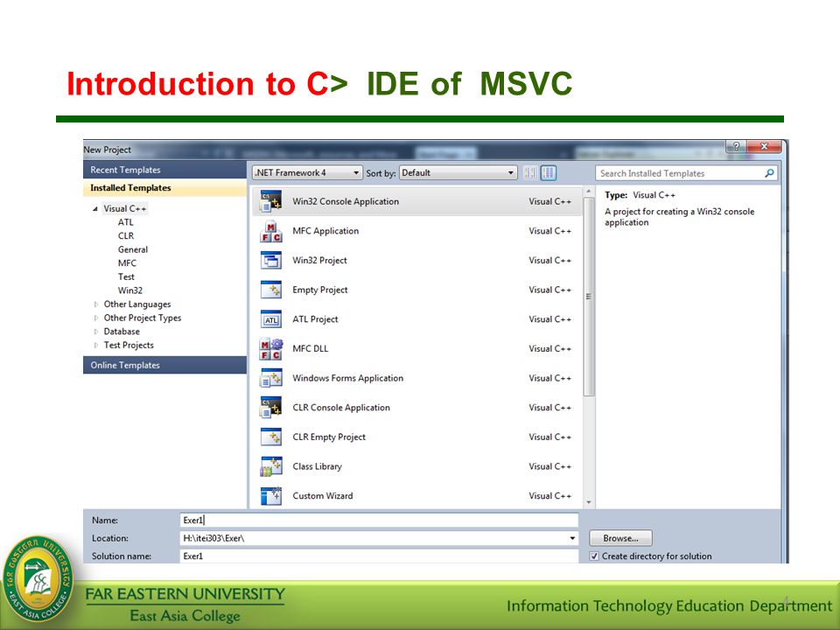Viewport: 840px width, 630px height.
Task: Click the Database tree label
Action: pyautogui.click(x=122, y=332)
